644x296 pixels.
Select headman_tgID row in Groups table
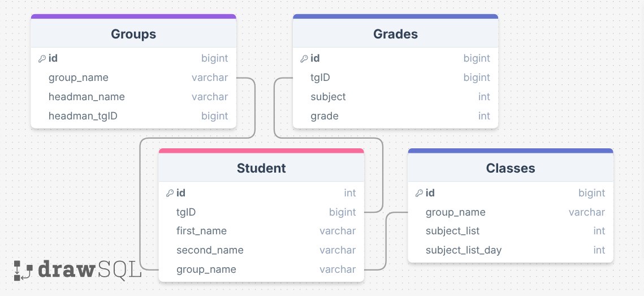point(133,116)
